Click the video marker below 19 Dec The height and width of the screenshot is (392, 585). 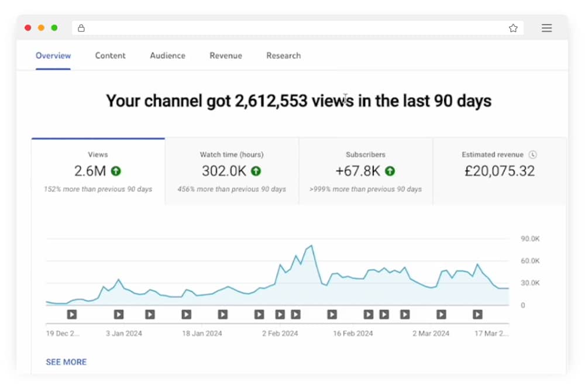[71, 314]
